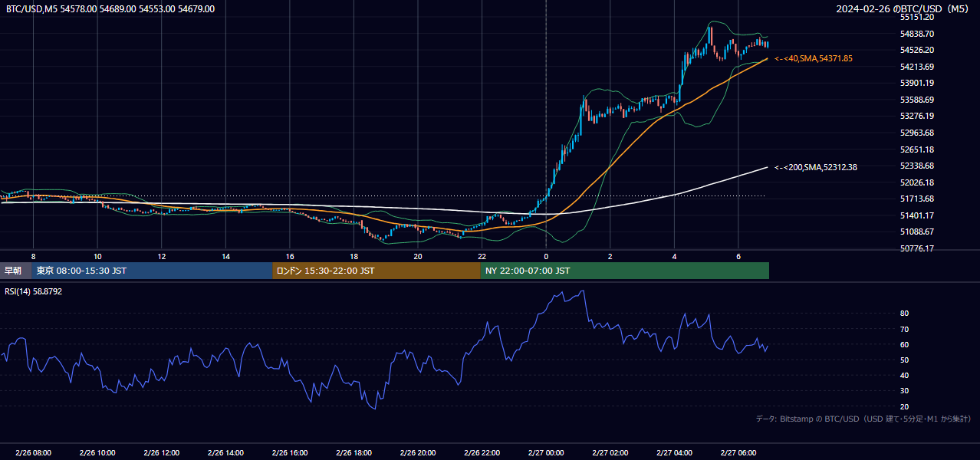Click price axis value 51713.68
Screen dimensions: 980x460
[916, 199]
